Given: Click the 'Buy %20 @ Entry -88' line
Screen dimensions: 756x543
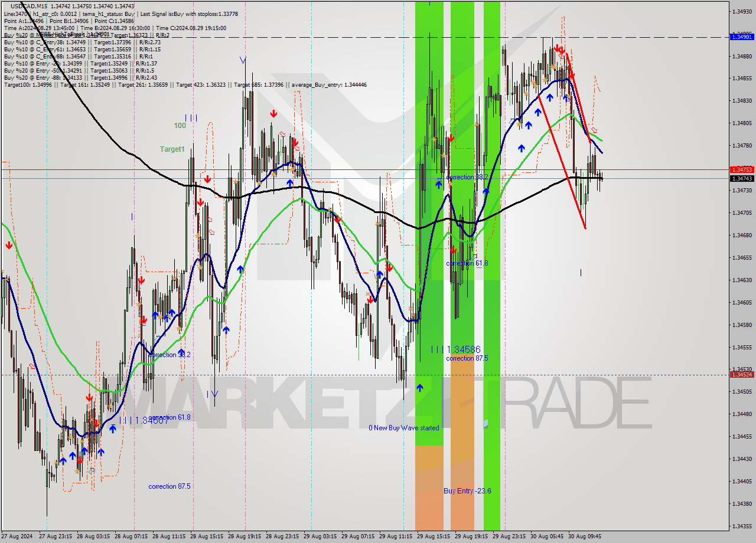Looking at the screenshot, I should 80,77.
